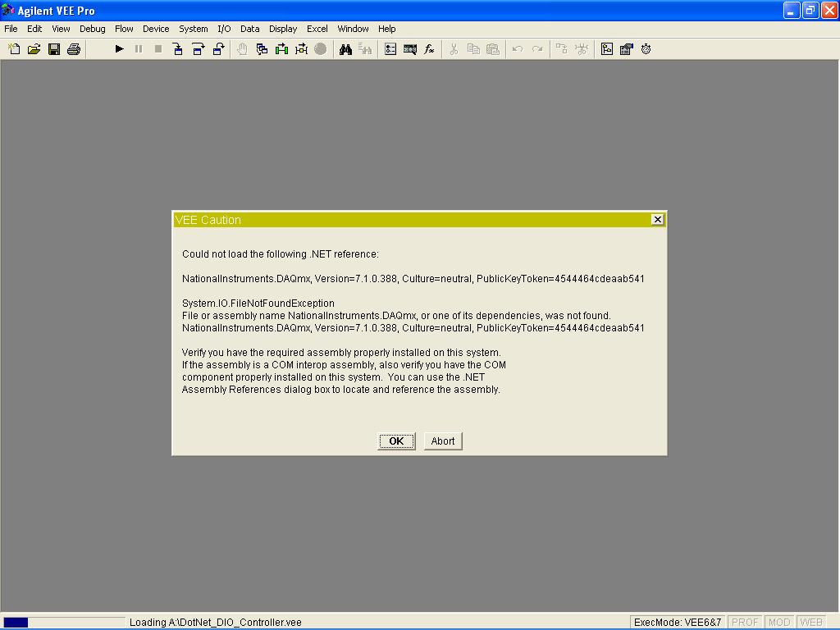Run the program with the play icon
The height and width of the screenshot is (630, 840).
tap(119, 49)
